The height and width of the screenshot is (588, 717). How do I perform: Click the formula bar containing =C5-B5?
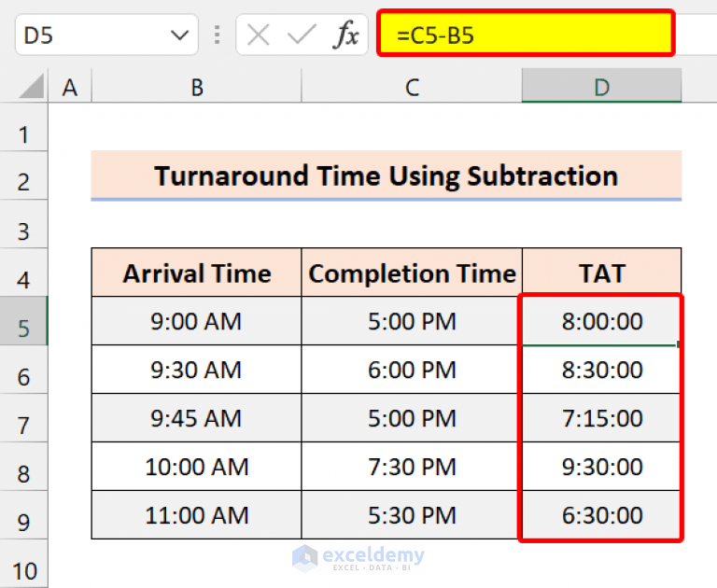point(526,34)
